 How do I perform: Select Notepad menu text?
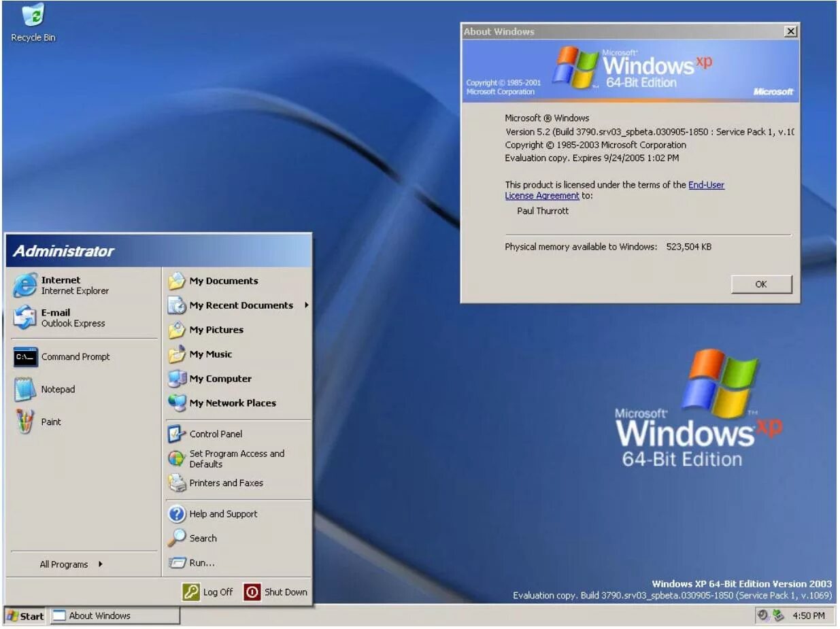pyautogui.click(x=58, y=390)
